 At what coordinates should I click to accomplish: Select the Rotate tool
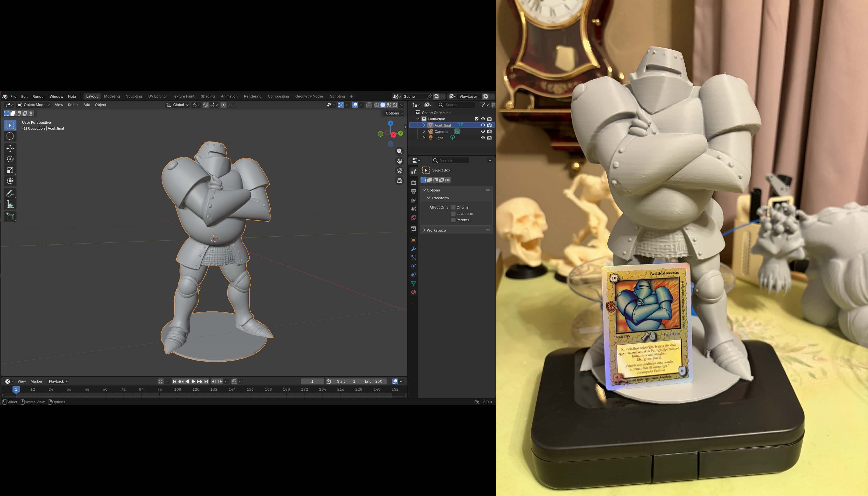tap(10, 159)
